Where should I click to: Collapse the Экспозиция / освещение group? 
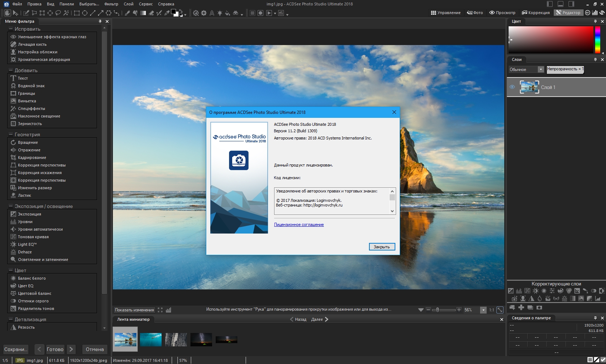pyautogui.click(x=11, y=206)
